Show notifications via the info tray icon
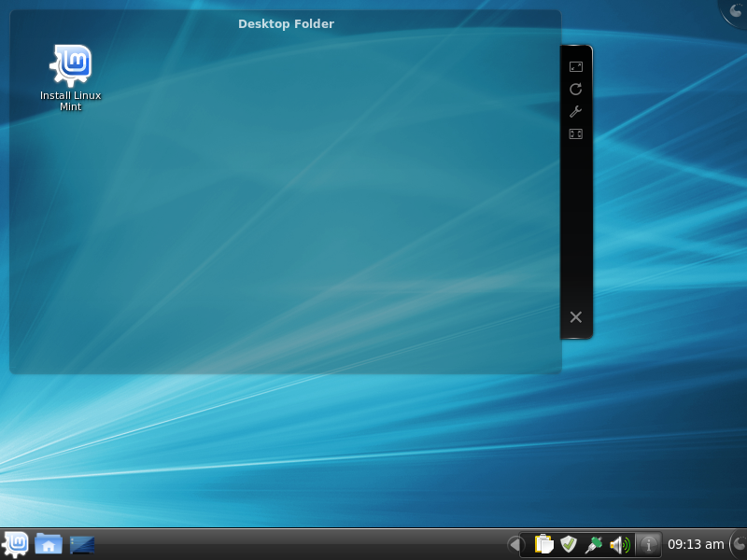The height and width of the screenshot is (560, 747). coord(648,544)
